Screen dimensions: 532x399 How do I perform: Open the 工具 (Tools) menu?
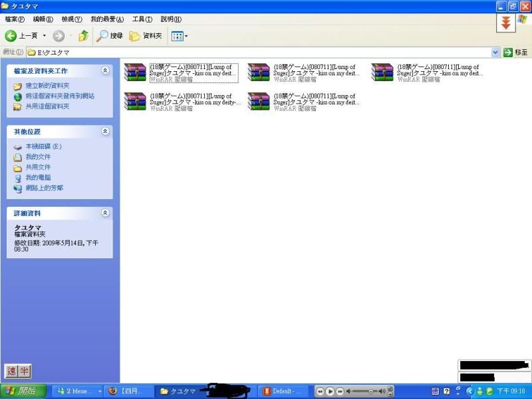pos(142,19)
